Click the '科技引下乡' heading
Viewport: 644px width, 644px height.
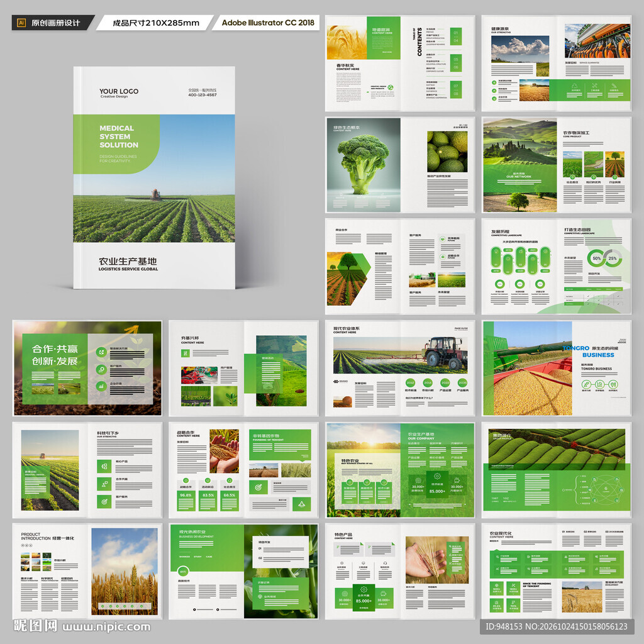point(108,433)
